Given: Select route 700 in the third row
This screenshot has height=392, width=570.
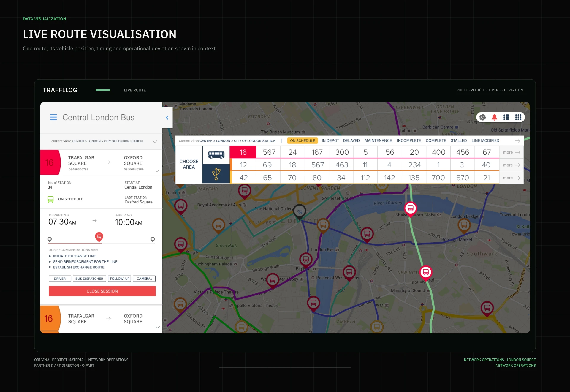Looking at the screenshot, I should click(438, 178).
